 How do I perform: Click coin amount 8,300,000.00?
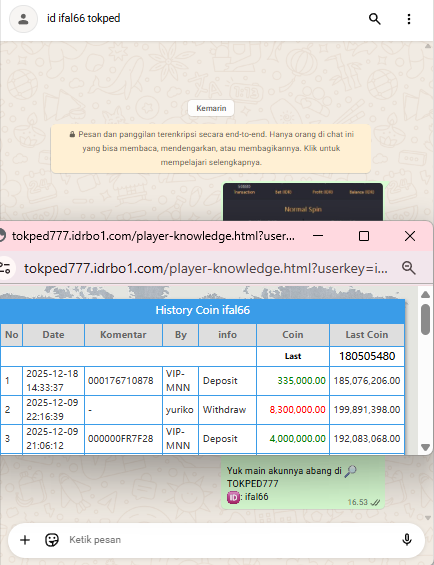pyautogui.click(x=298, y=410)
